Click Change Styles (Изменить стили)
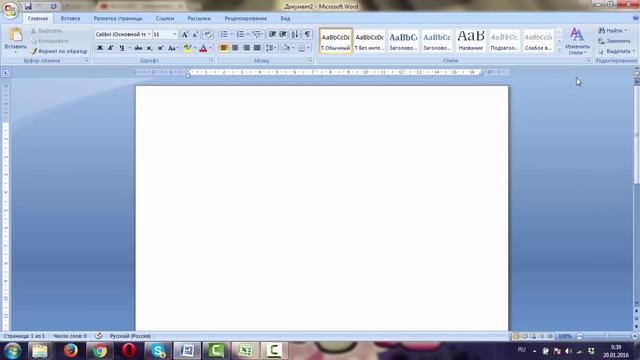This screenshot has height=360, width=640. click(x=577, y=41)
